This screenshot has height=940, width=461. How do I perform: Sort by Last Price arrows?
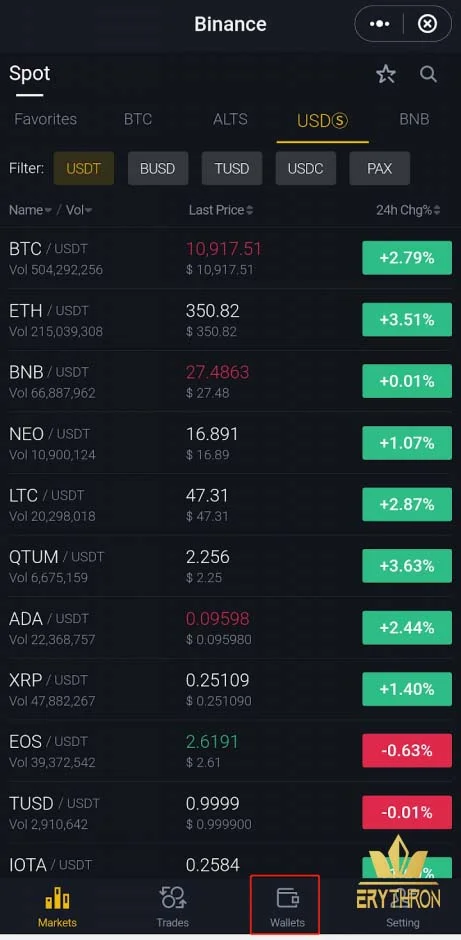pyautogui.click(x=249, y=210)
